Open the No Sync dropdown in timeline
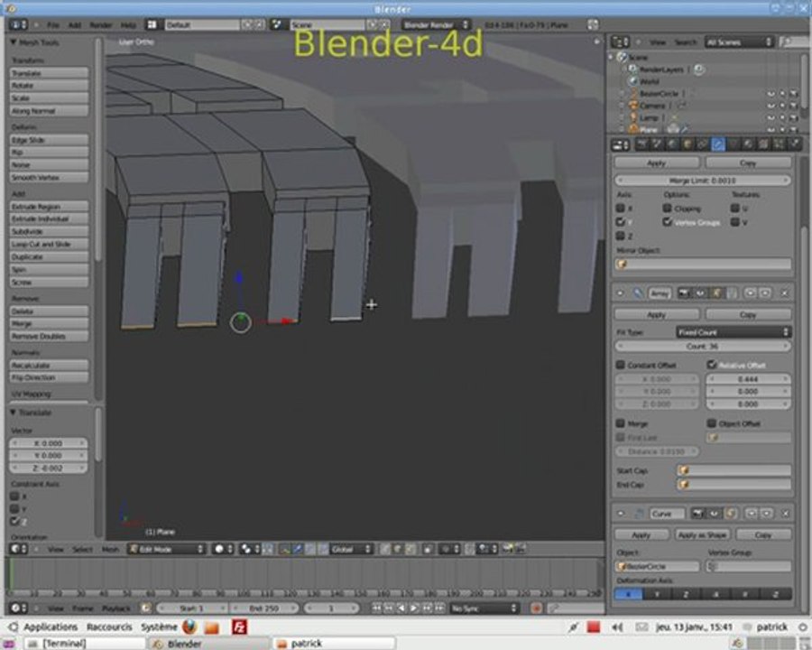Screen dimensions: 812x650 pyautogui.click(x=484, y=608)
